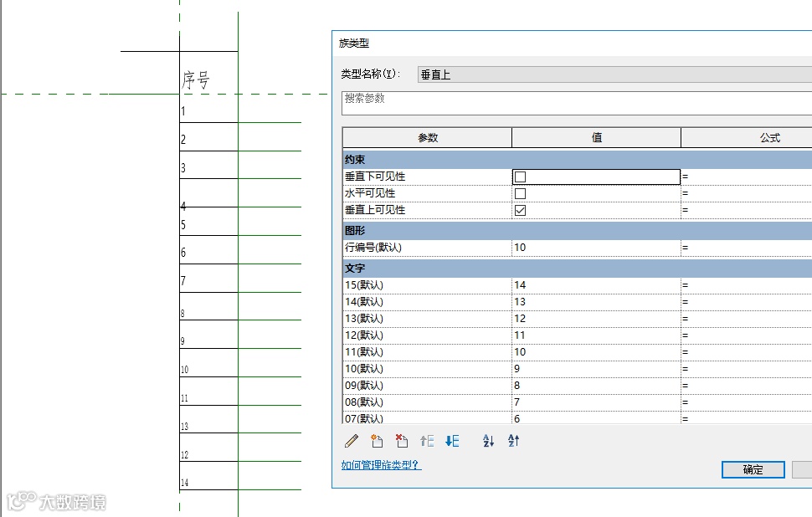The height and width of the screenshot is (517, 812).
Task: Toggle the 垂直下可见性 checkbox
Action: point(520,177)
